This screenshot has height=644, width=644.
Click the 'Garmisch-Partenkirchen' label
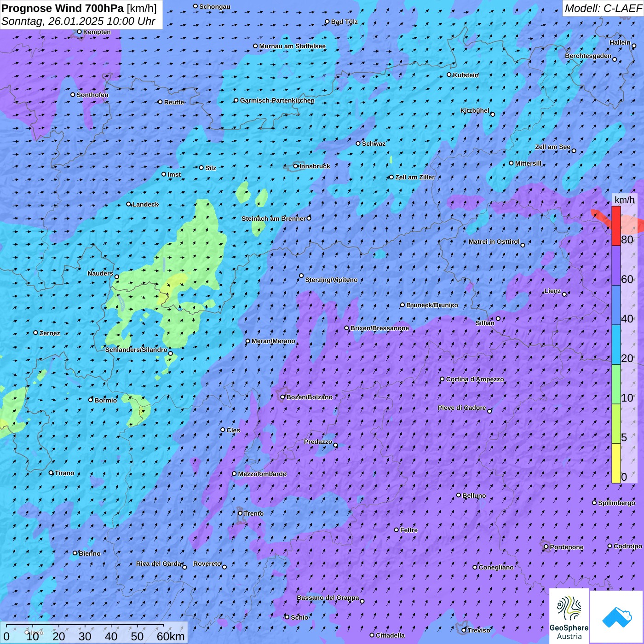(x=277, y=100)
